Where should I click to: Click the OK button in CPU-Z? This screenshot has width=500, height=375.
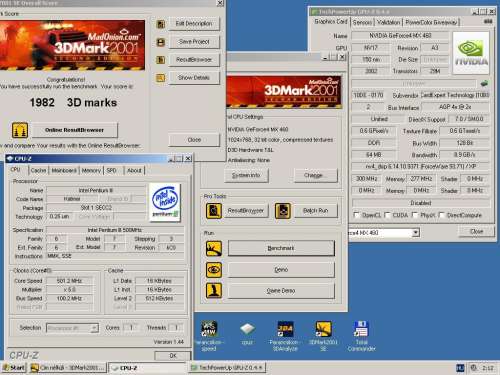pos(173,355)
